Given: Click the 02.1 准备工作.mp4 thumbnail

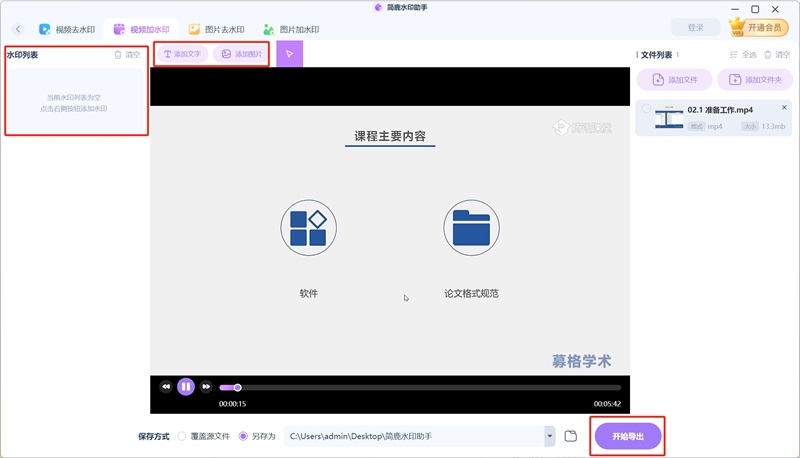Looking at the screenshot, I should 669,117.
